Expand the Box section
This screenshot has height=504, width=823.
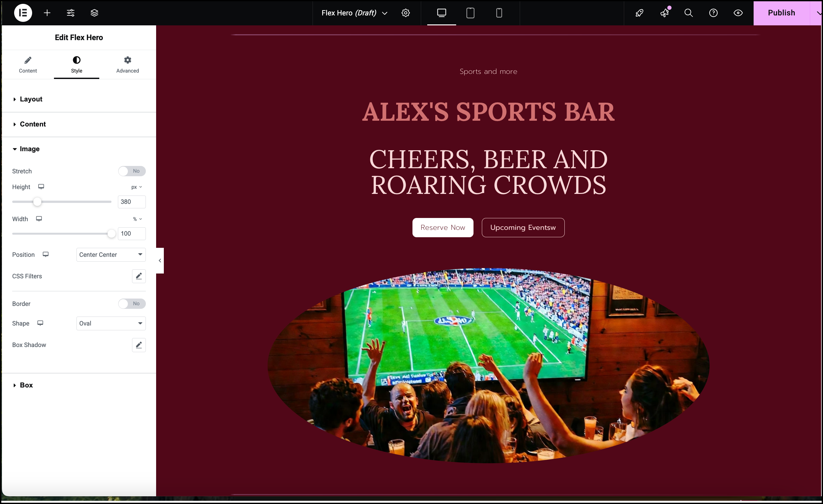[26, 385]
